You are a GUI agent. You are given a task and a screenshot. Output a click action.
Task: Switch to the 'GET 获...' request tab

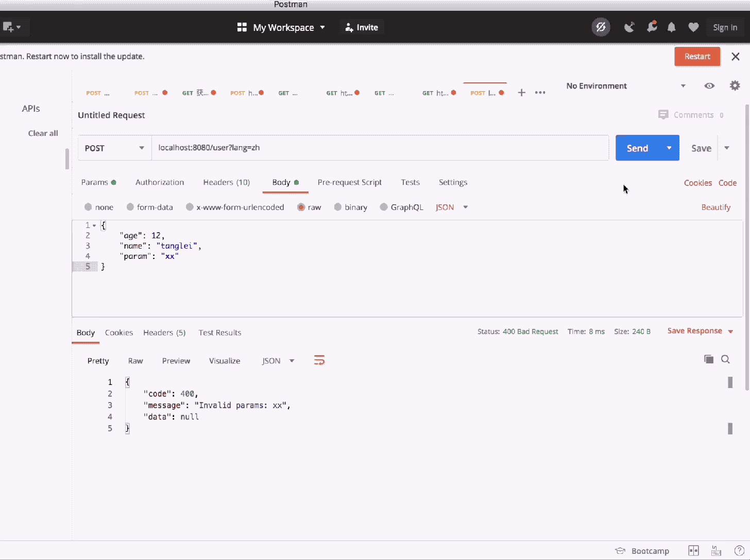tap(199, 93)
